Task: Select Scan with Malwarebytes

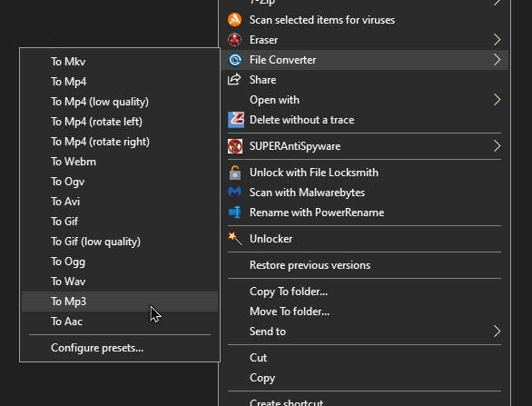Action: point(365,193)
